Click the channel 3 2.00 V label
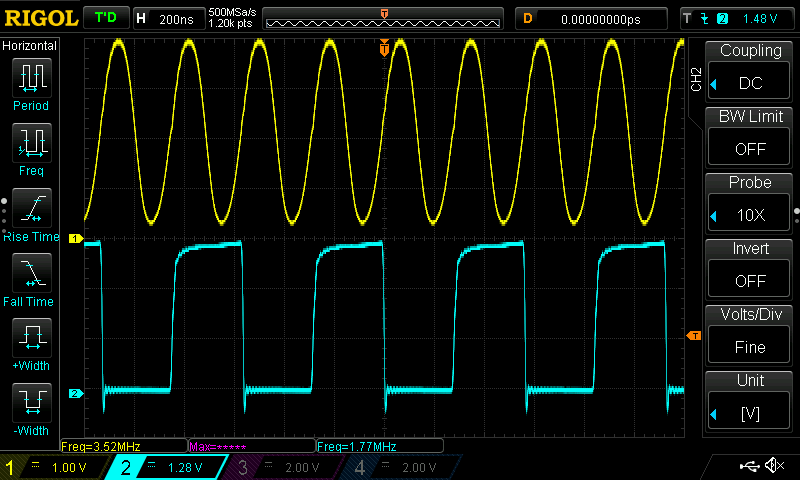The image size is (800, 480). click(302, 468)
